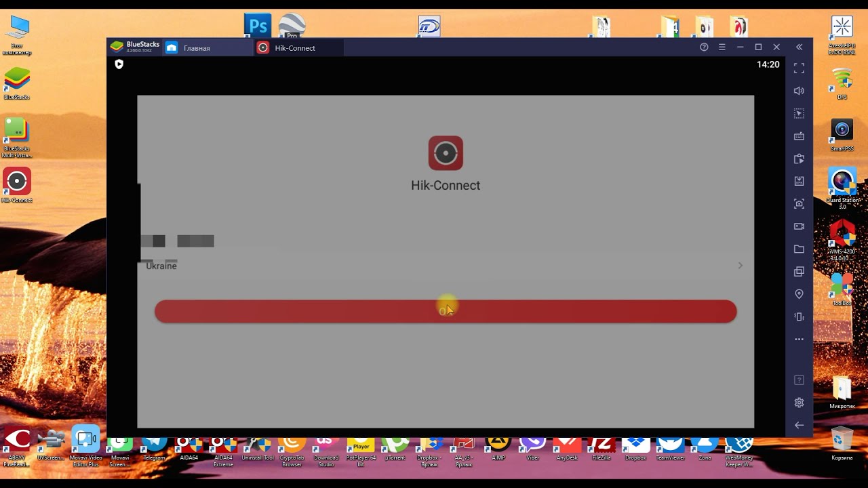Open Photoshop desktop icon
The height and width of the screenshot is (488, 868).
(x=258, y=26)
